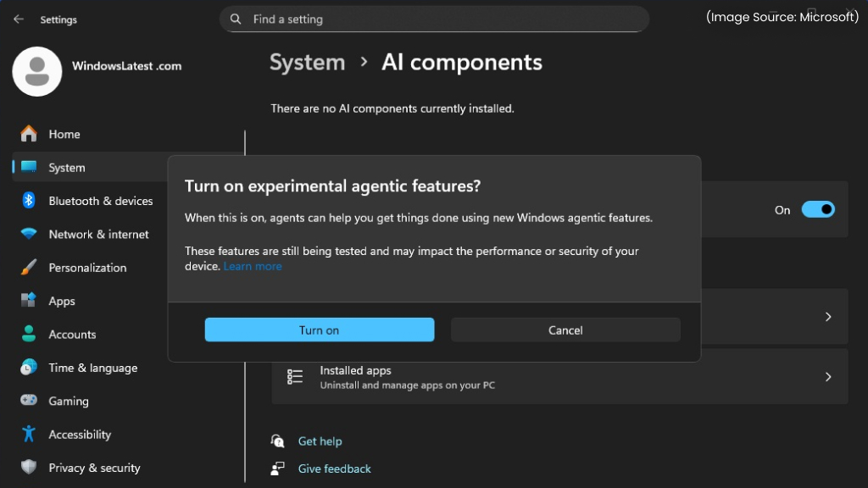The width and height of the screenshot is (868, 488).
Task: Click the Privacy & security lock icon
Action: [31, 467]
